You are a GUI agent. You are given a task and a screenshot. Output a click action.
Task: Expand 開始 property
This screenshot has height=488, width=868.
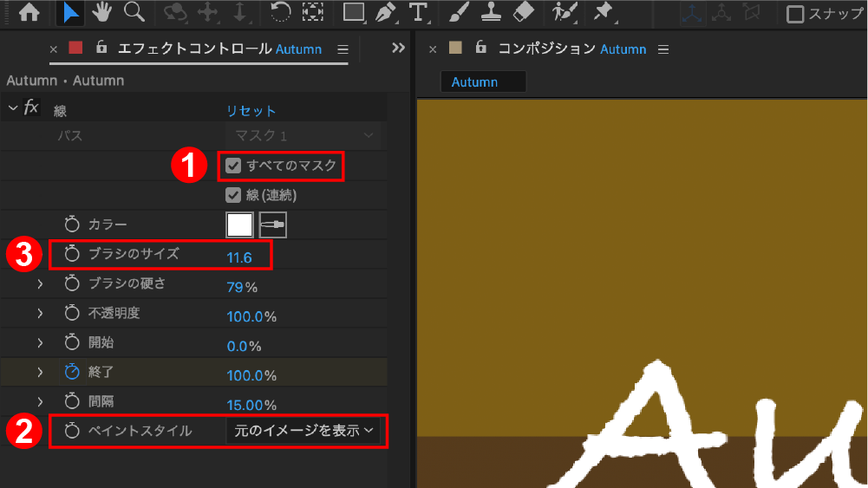pyautogui.click(x=40, y=342)
